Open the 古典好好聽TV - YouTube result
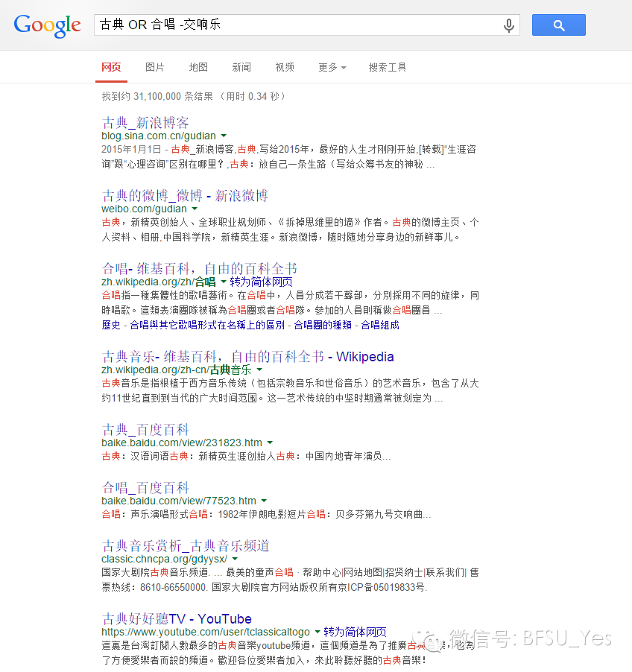Viewport: 632px width, 672px height. [x=177, y=619]
